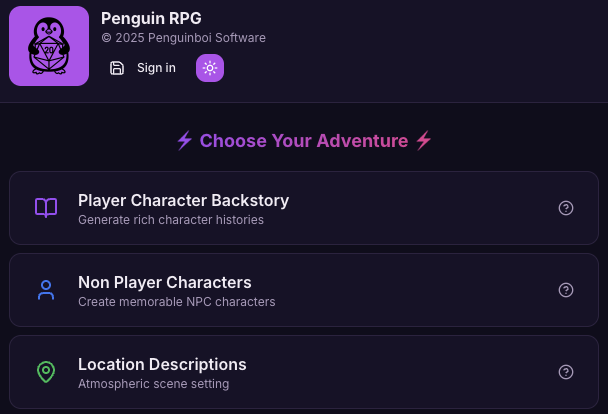Click the Penguin RPG title text
Image resolution: width=608 pixels, height=414 pixels.
tap(149, 17)
